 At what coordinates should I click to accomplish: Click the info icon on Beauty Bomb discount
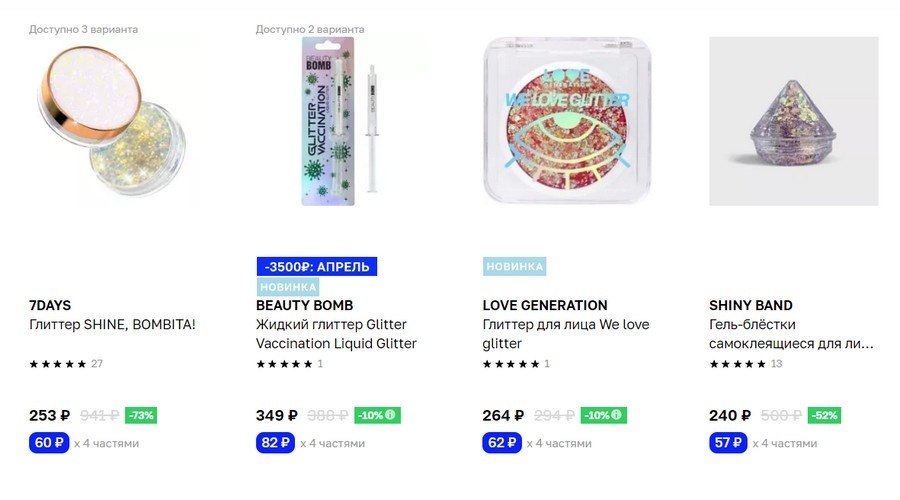click(x=390, y=414)
